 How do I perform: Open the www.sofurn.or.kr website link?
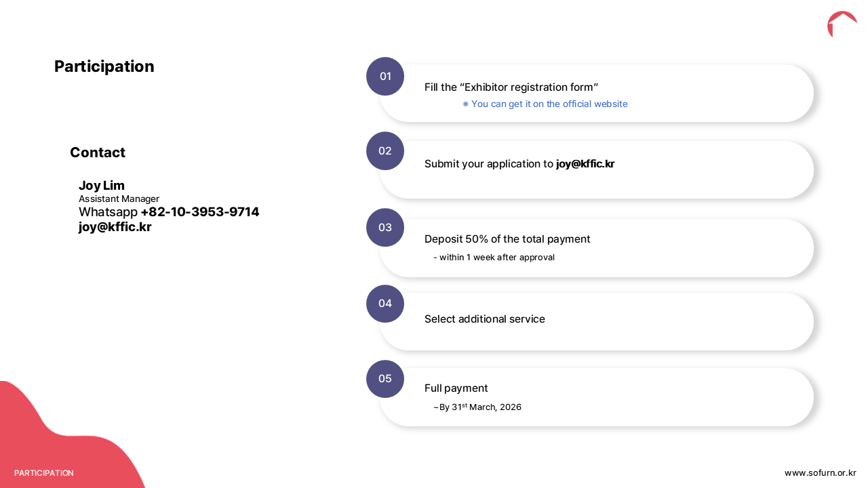click(820, 473)
